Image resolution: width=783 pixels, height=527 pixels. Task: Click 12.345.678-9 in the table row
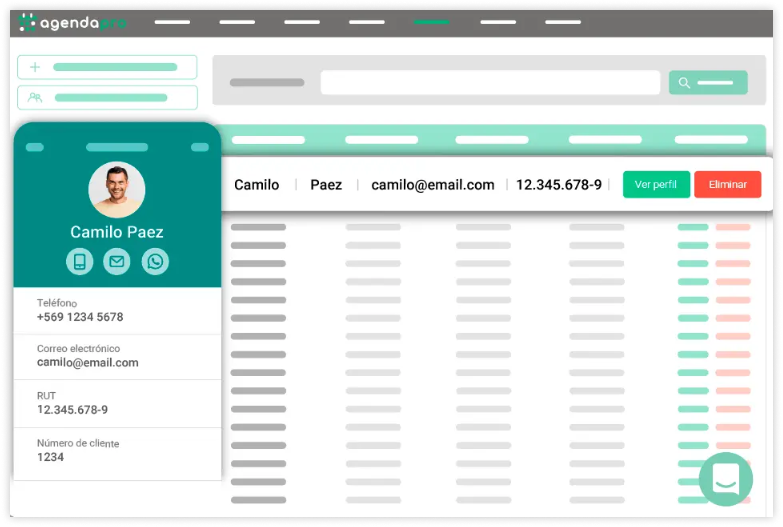[559, 185]
